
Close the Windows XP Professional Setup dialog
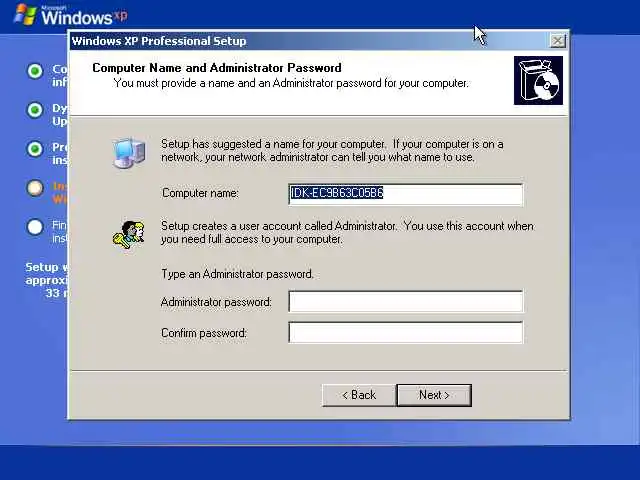[558, 41]
